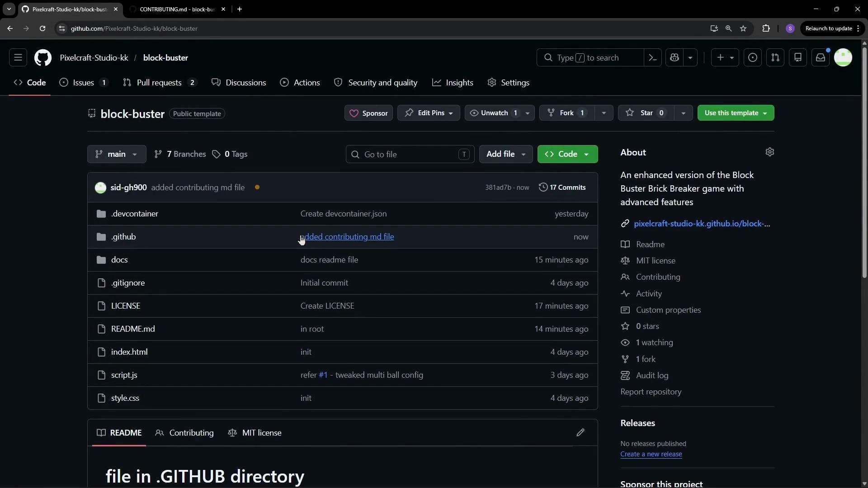Open the issues shortcut icon in header
Viewport: 868px width, 488px height.
pos(753,57)
